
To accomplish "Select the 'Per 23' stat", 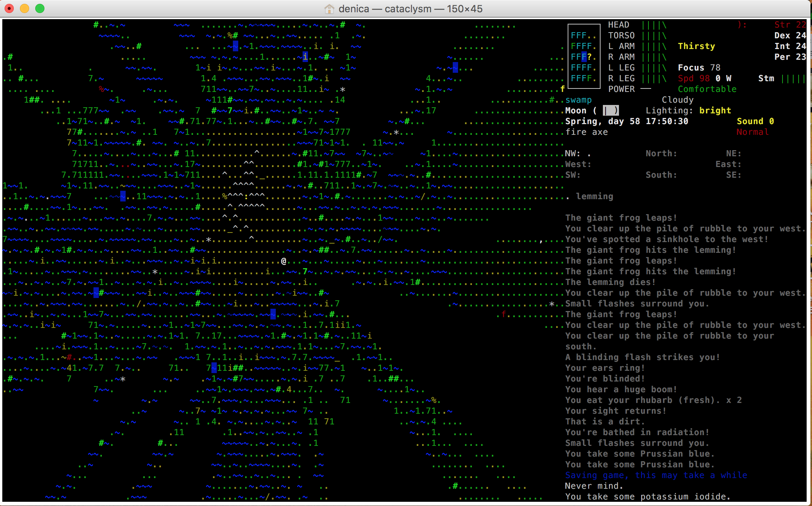I will click(x=790, y=57).
